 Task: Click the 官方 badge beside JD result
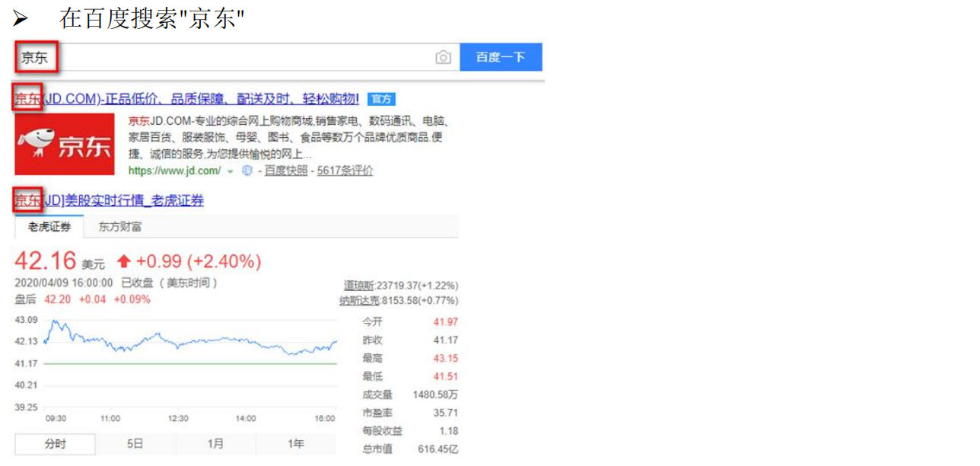coord(381,99)
